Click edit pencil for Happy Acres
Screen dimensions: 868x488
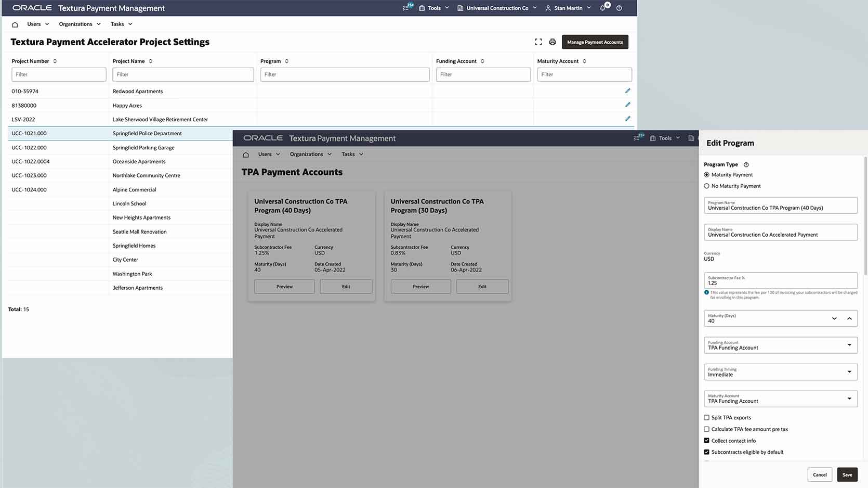pyautogui.click(x=627, y=105)
